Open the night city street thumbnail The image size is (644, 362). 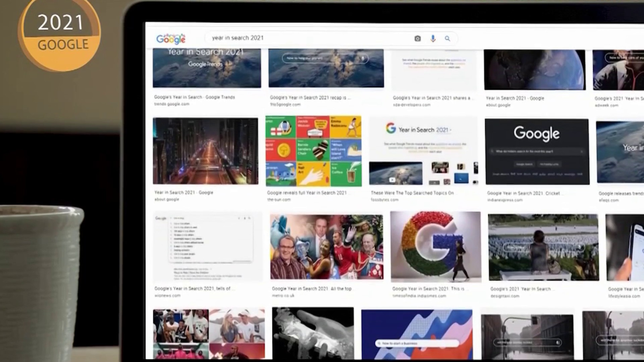pos(206,151)
